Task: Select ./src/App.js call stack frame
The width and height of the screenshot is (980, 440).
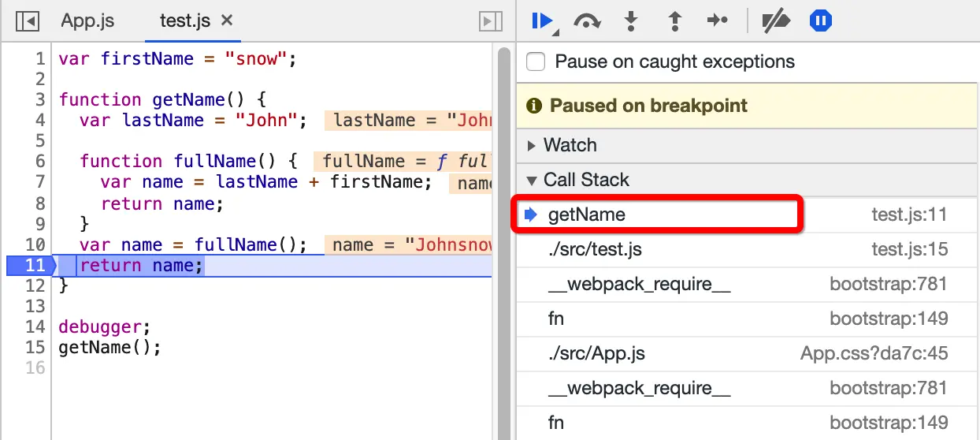Action: click(x=748, y=353)
